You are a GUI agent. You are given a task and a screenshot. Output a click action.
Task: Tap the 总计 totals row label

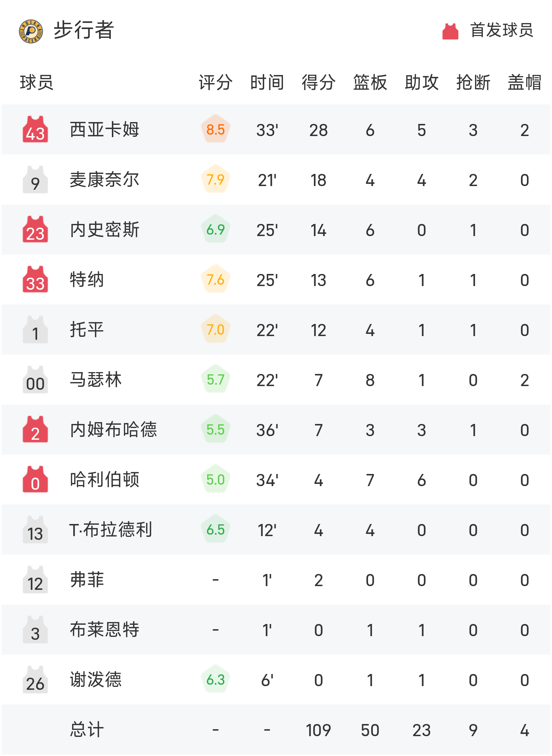87,730
